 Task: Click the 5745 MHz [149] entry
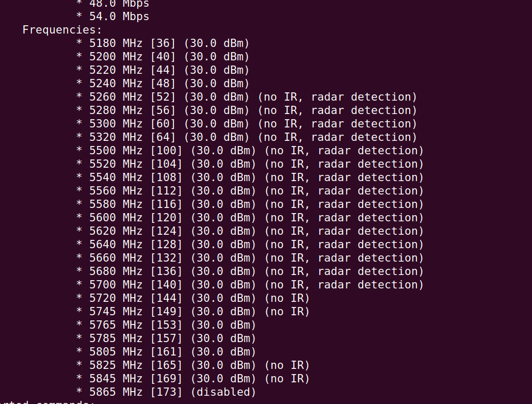coord(193,312)
